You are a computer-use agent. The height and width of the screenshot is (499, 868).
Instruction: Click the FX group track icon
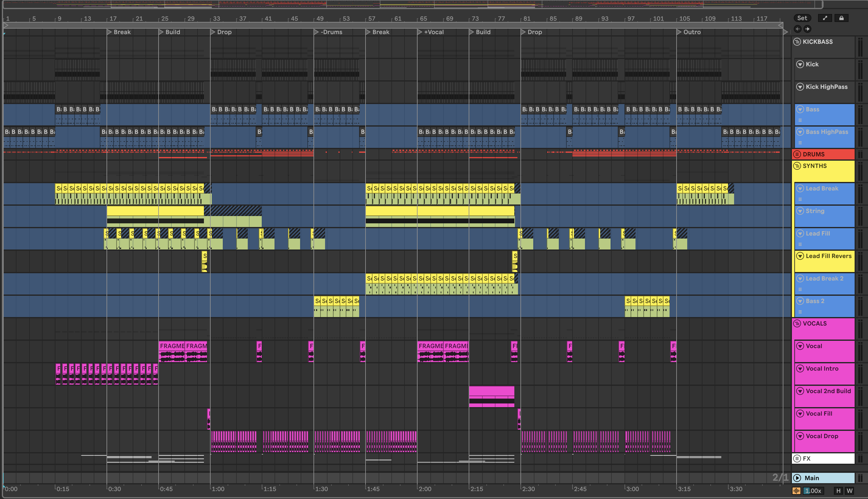(x=797, y=459)
